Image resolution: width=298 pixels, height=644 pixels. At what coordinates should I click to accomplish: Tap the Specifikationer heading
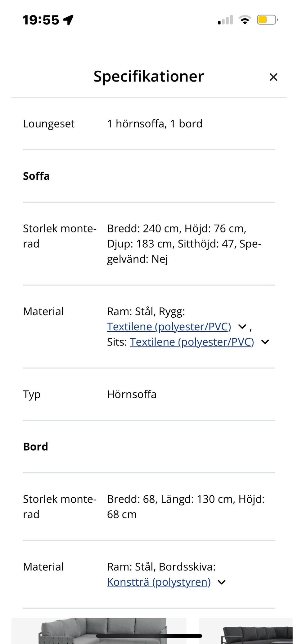tap(149, 77)
